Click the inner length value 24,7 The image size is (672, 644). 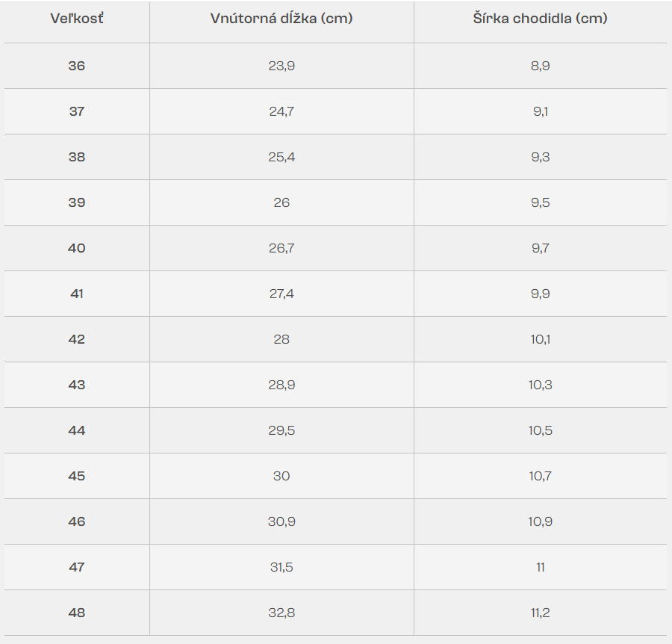pos(281,111)
